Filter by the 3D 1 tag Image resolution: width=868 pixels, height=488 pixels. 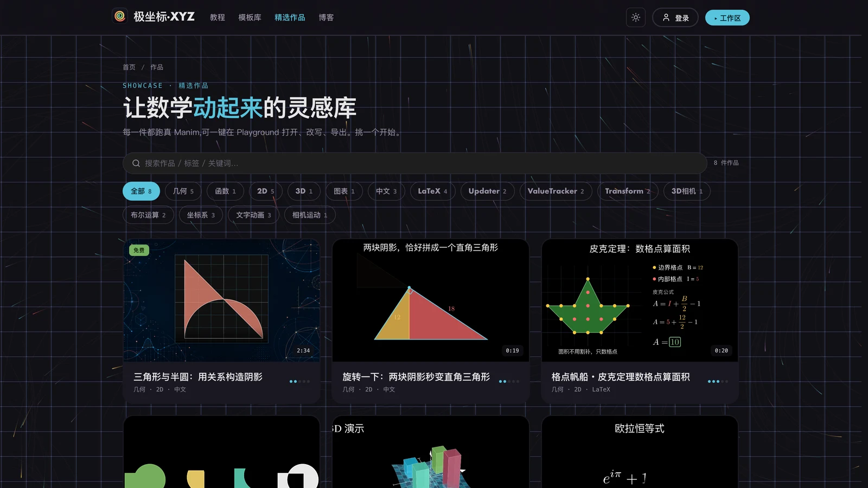tap(304, 191)
